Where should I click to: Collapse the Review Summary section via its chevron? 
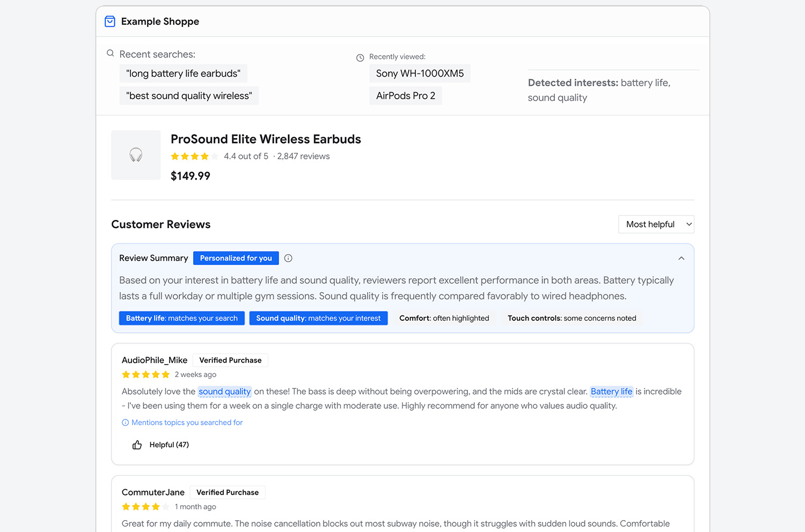[x=681, y=258]
